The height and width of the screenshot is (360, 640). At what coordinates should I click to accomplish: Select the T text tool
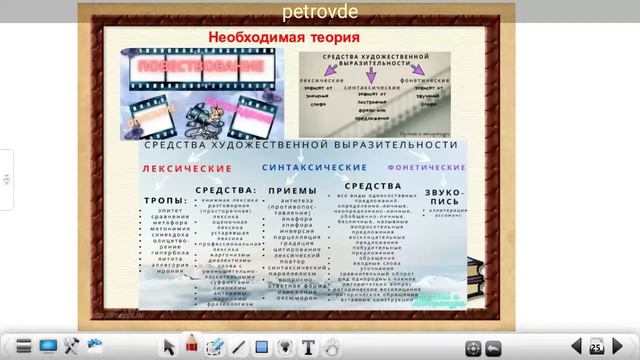tap(308, 348)
